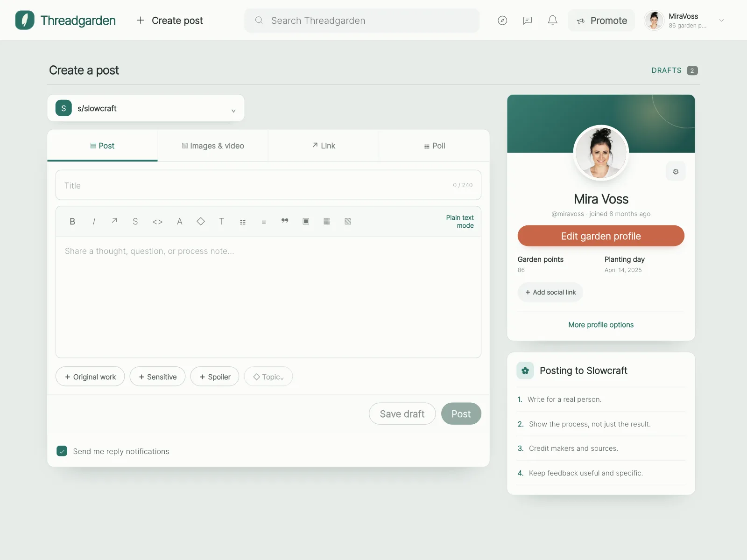The height and width of the screenshot is (560, 747).
Task: Click into the Title field
Action: (268, 185)
